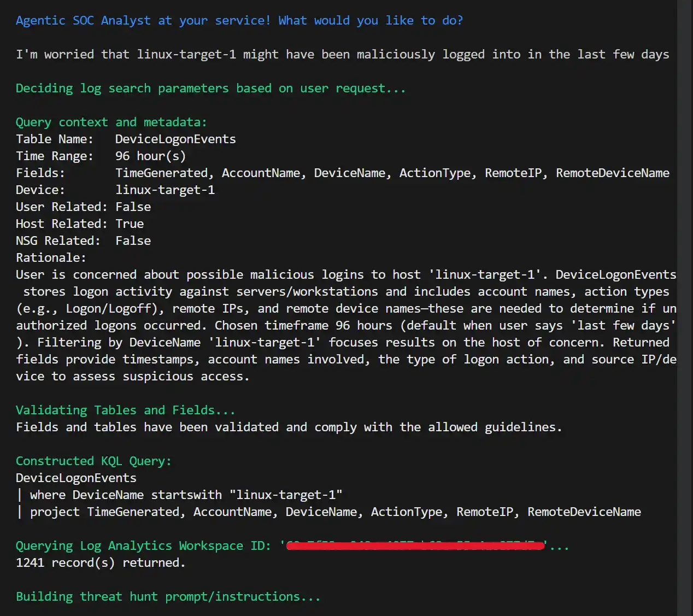This screenshot has width=693, height=616.
Task: Click the '1241 record(s) returned.' line
Action: point(101,563)
